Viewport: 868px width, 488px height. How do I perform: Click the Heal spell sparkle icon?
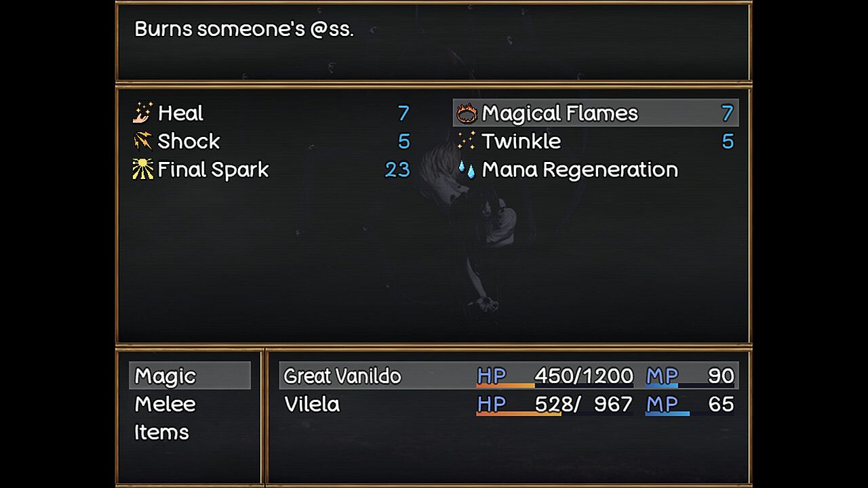pos(142,113)
